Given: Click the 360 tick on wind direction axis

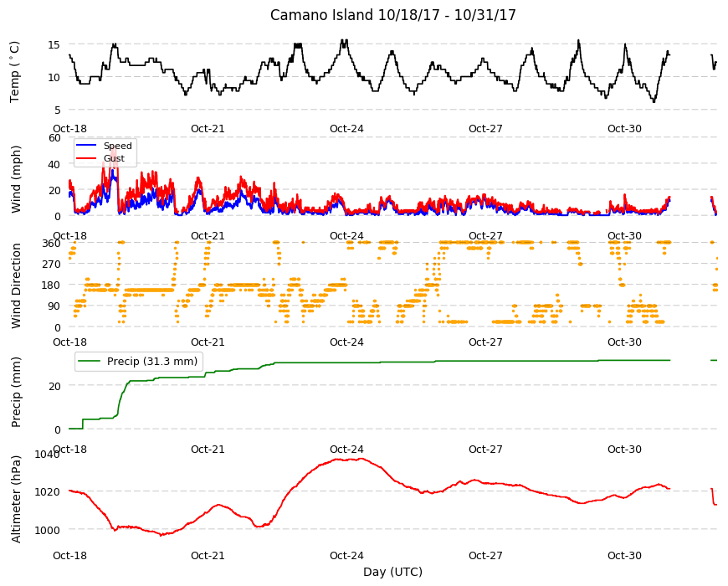Looking at the screenshot, I should [x=51, y=244].
